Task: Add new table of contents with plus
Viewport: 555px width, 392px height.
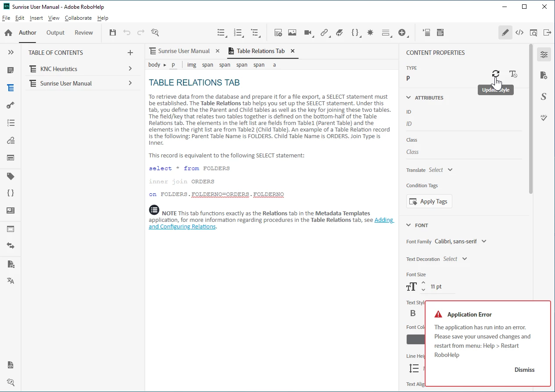Action: (x=130, y=53)
